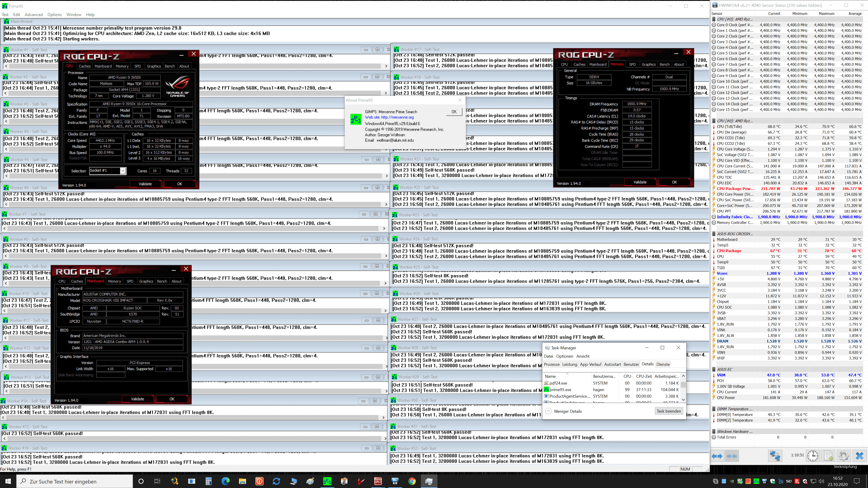Click ROG CPU-Z icon in Windows taskbar

pyautogui.click(x=378, y=481)
